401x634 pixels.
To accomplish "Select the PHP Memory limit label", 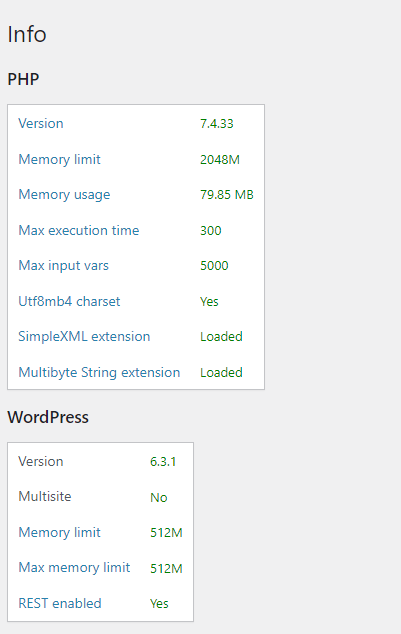I will click(59, 159).
